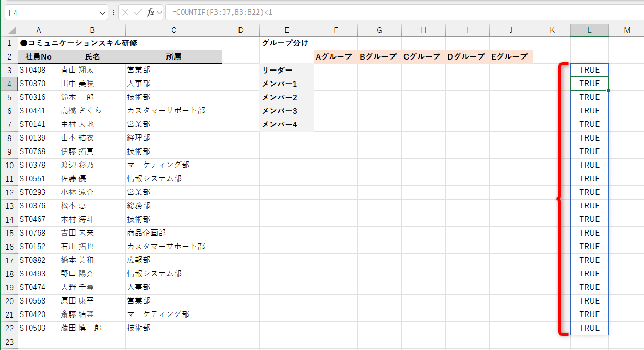Screen dimensions: 644x350
Task: Click the リーダー label cell
Action: (287, 70)
